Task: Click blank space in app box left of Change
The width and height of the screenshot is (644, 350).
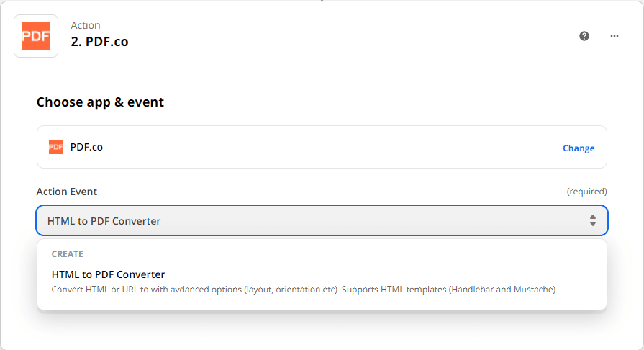Action: coord(324,147)
